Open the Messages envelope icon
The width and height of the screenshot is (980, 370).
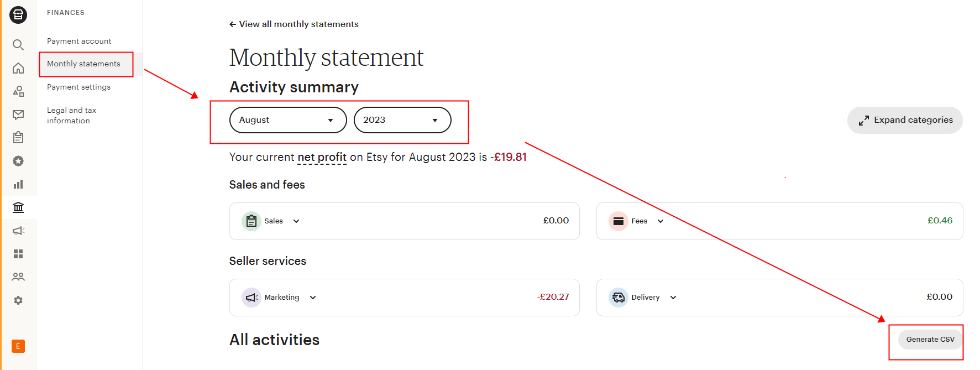click(18, 114)
